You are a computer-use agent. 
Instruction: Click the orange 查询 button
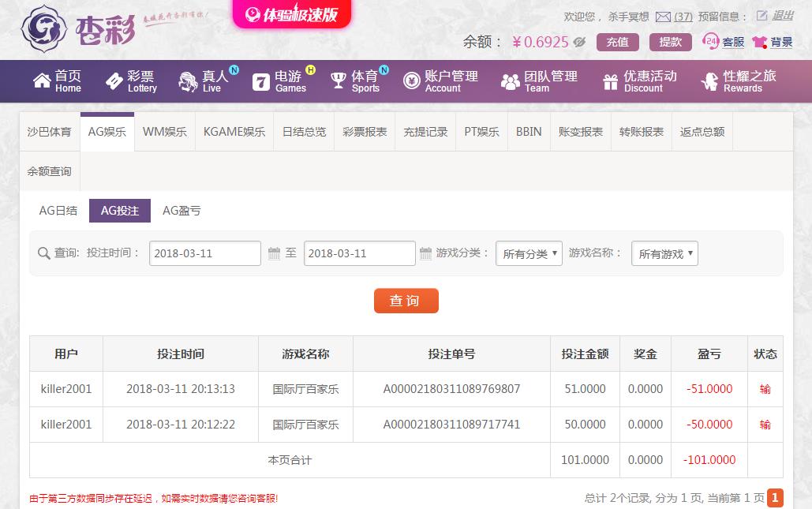pos(406,301)
